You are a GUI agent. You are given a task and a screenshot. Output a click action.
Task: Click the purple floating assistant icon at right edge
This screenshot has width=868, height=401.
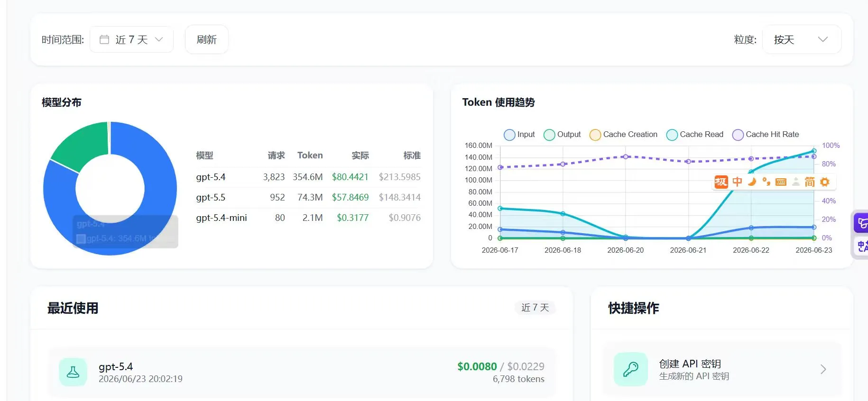tap(861, 223)
